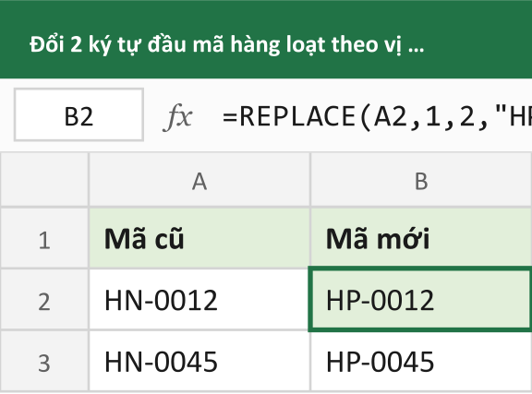Select row 1 header
Image resolution: width=532 pixels, height=394 pixels.
(x=44, y=238)
